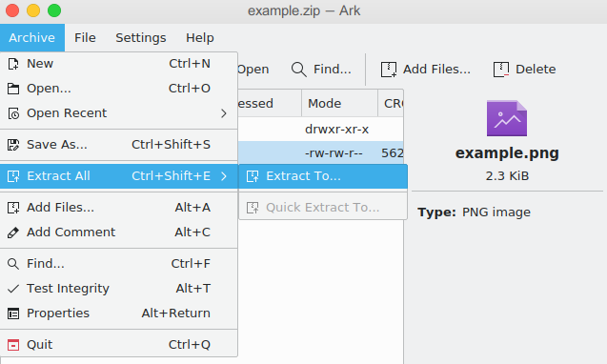Viewport: 607px width, 364px height.
Task: Select New in the Archive menu
Action: point(118,64)
